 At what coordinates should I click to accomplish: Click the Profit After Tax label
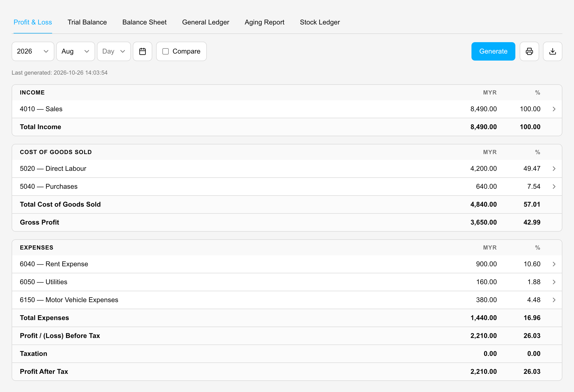click(44, 372)
